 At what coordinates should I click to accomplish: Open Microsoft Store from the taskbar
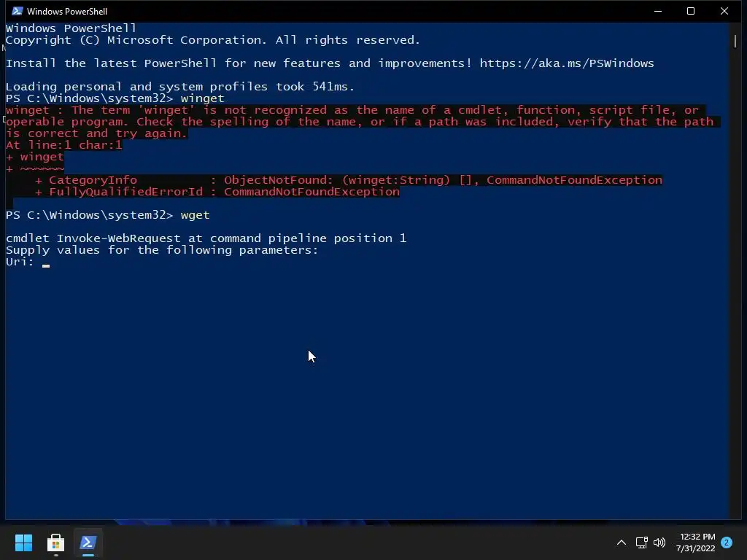(x=55, y=542)
